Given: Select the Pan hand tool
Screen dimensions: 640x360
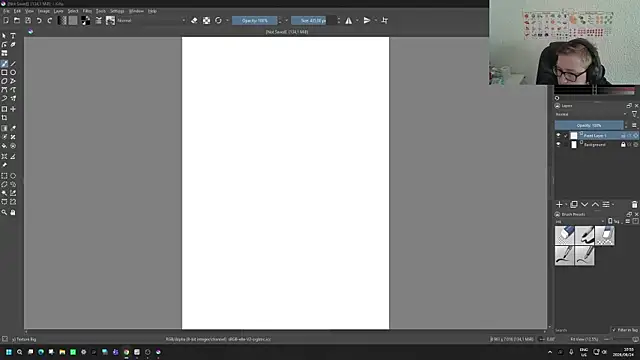Looking at the screenshot, I should [13, 212].
